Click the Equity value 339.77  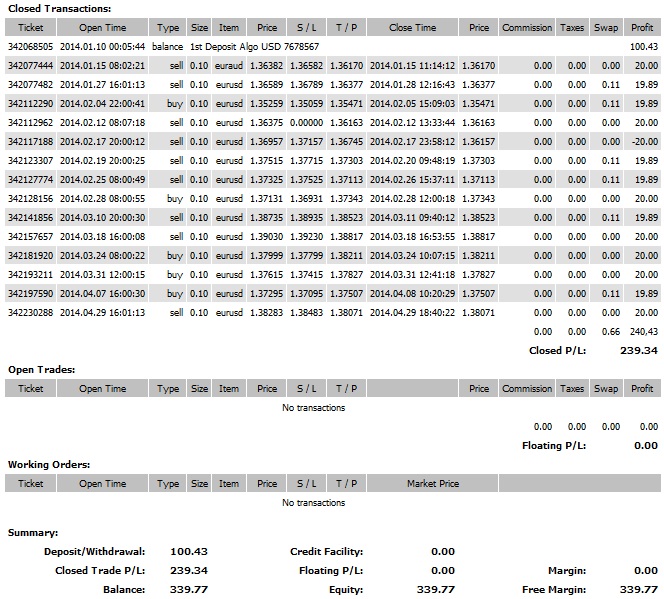point(436,590)
